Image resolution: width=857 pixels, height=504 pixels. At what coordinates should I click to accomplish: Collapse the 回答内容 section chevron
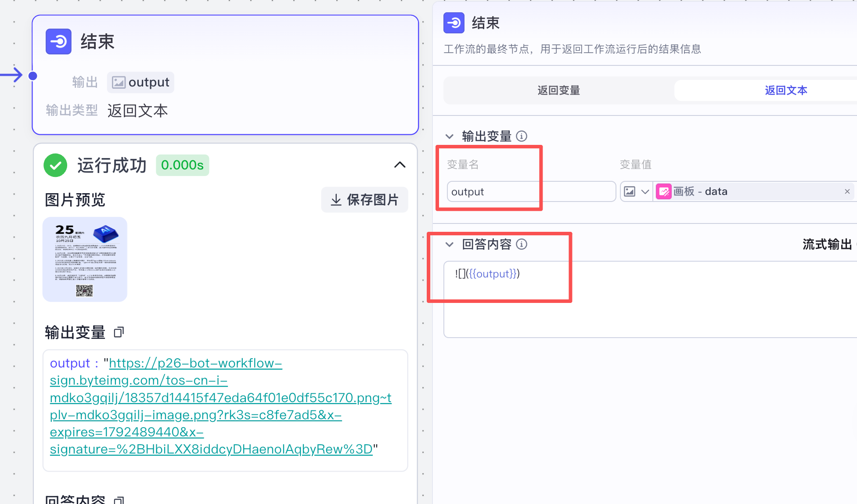[449, 245]
